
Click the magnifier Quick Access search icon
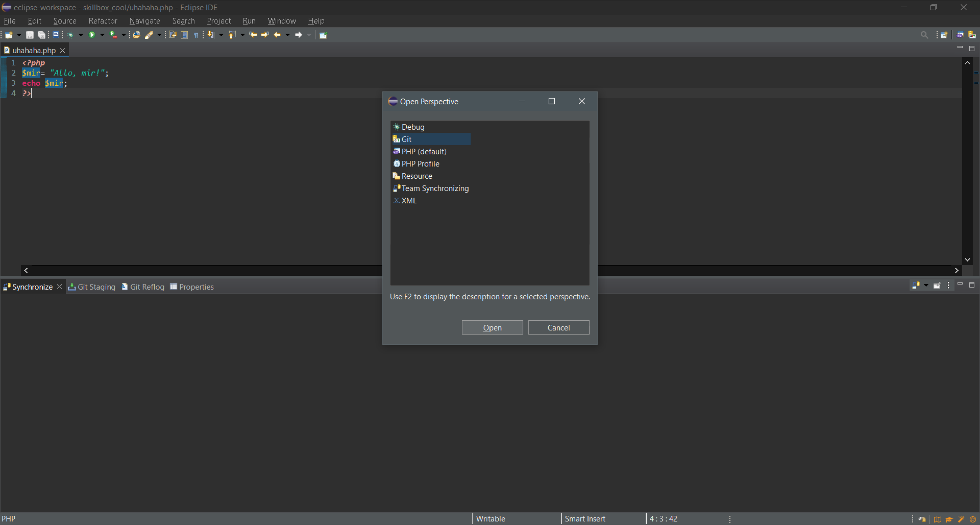[x=924, y=35]
